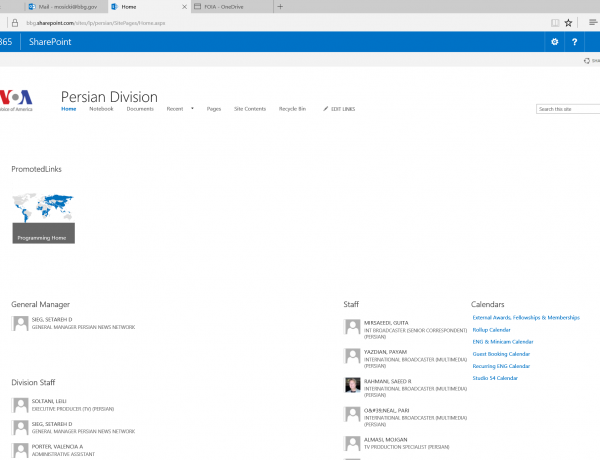Click name PORTER, VALENCIA A
600x460 pixels.
point(57,447)
